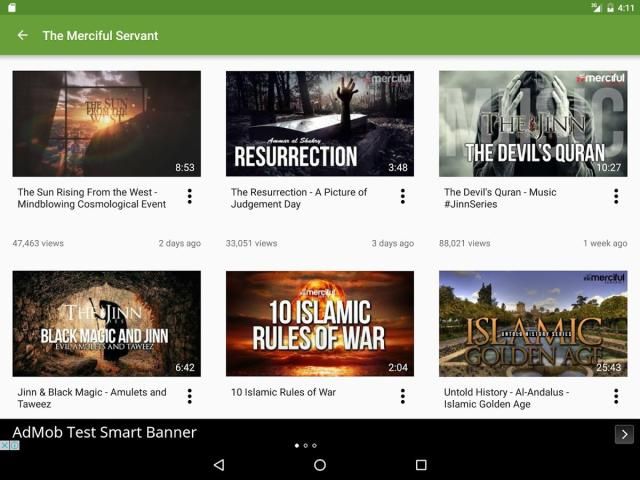Open options menu for The Resurrection video
Screen dimensions: 640x480
(x=403, y=197)
